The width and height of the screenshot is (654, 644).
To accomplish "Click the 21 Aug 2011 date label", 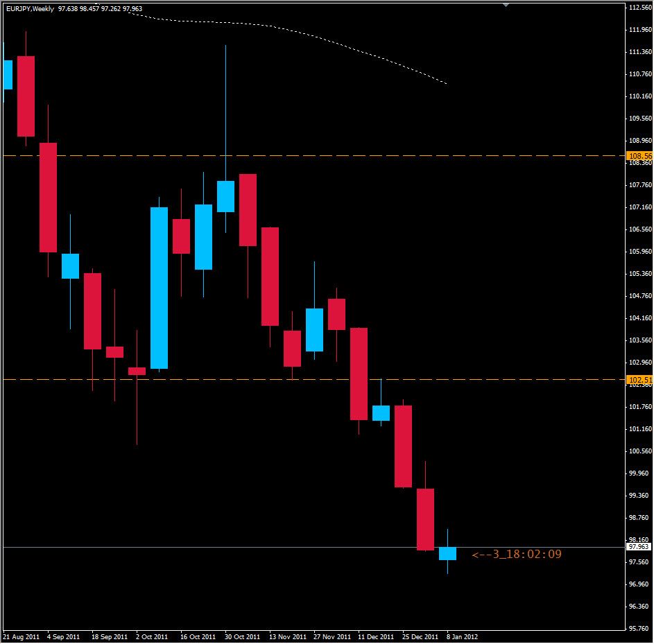I will pos(21,636).
